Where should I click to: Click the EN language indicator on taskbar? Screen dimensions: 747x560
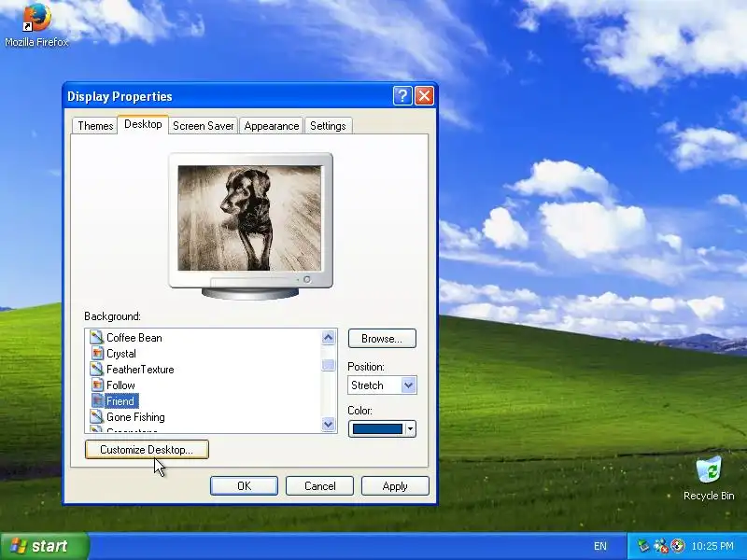[x=600, y=546]
